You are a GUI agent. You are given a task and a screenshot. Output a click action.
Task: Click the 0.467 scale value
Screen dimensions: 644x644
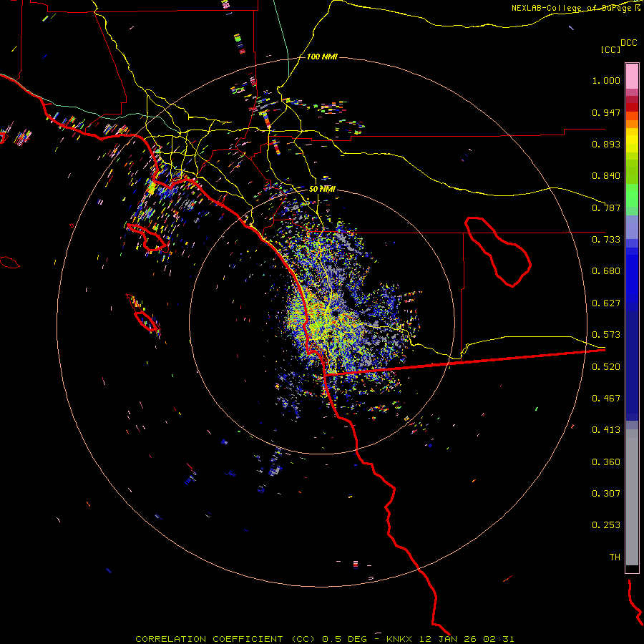[606, 399]
